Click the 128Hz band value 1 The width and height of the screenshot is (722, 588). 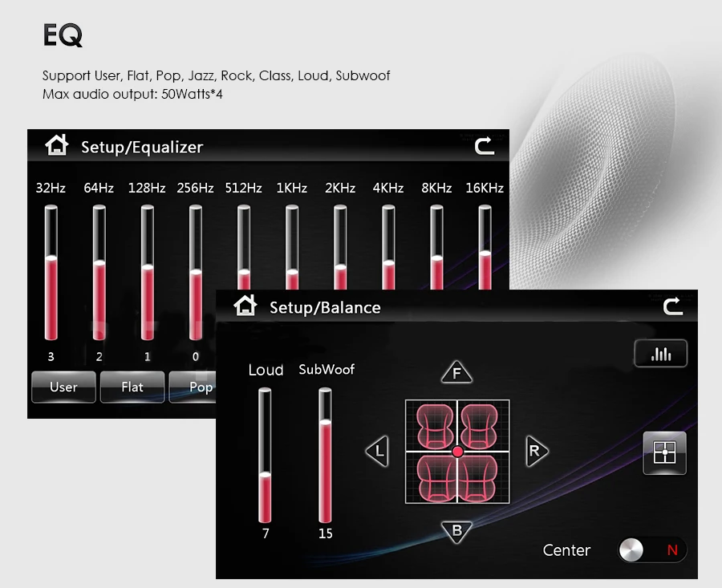click(148, 356)
